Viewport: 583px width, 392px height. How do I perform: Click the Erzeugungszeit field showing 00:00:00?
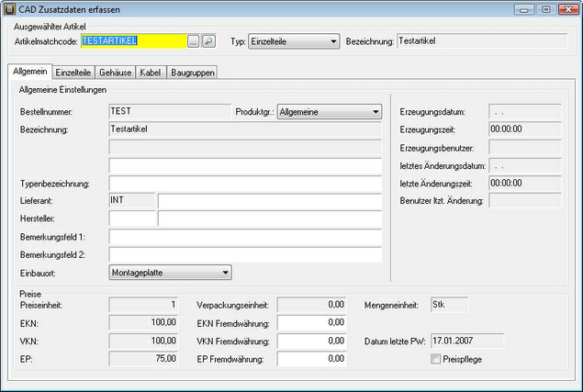click(x=525, y=129)
